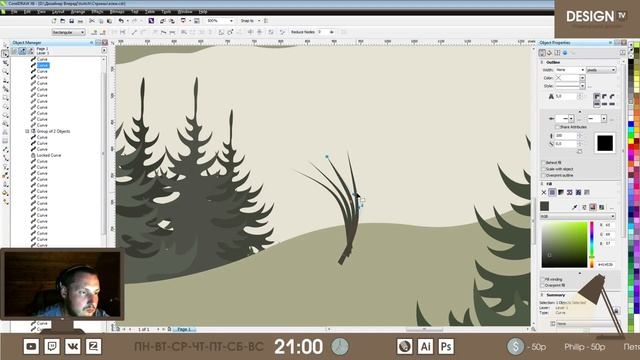The image size is (640, 360).
Task: Open the zoom level dropdown
Action: (x=231, y=21)
